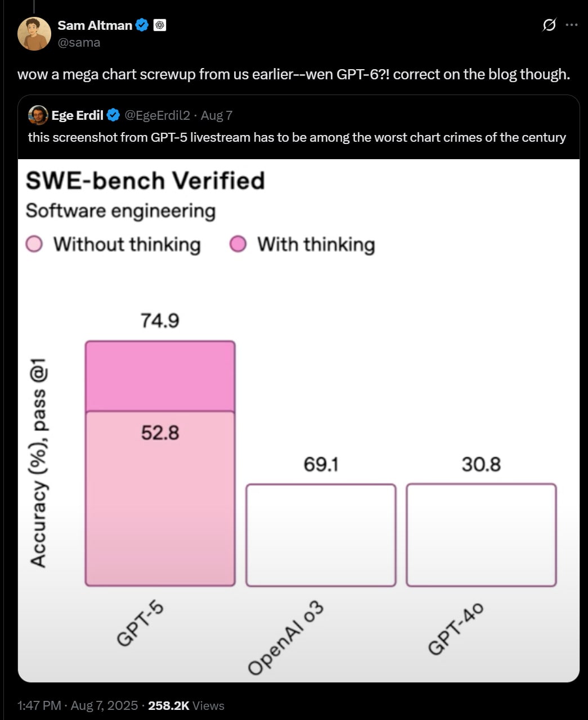Click the verified badge next to Ege Erdil
The width and height of the screenshot is (588, 720).
[113, 115]
